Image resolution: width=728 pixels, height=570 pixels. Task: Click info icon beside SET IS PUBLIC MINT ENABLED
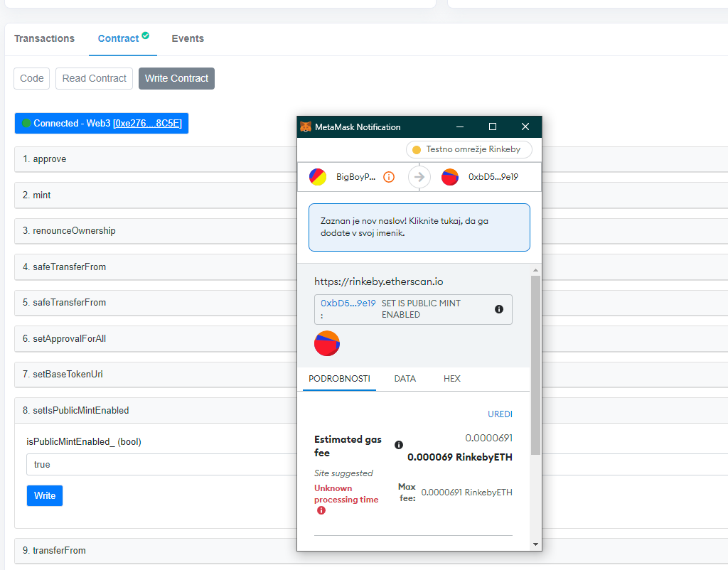(x=499, y=308)
